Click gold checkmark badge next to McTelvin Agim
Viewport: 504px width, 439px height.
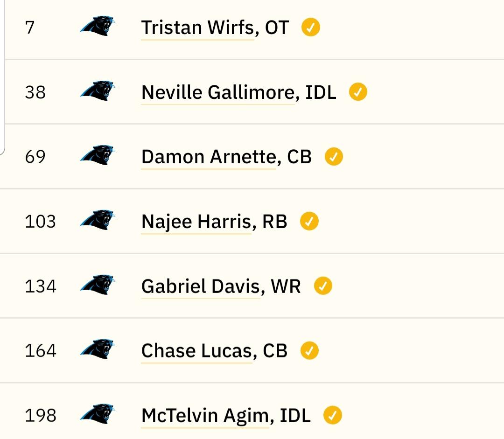point(333,415)
